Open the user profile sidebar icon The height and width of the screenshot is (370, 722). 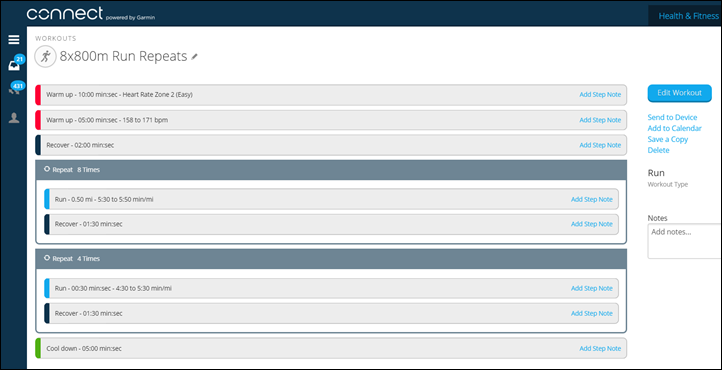point(14,118)
